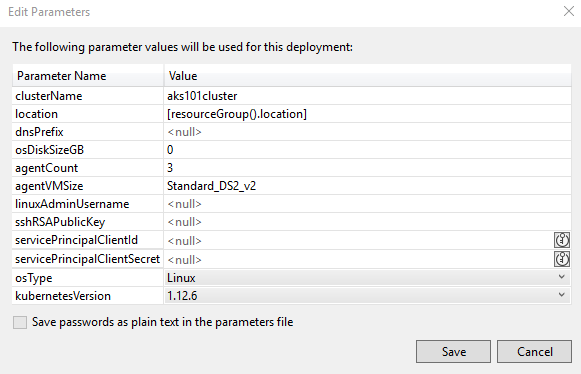The height and width of the screenshot is (374, 581).
Task: Save the parameter values
Action: pos(454,351)
